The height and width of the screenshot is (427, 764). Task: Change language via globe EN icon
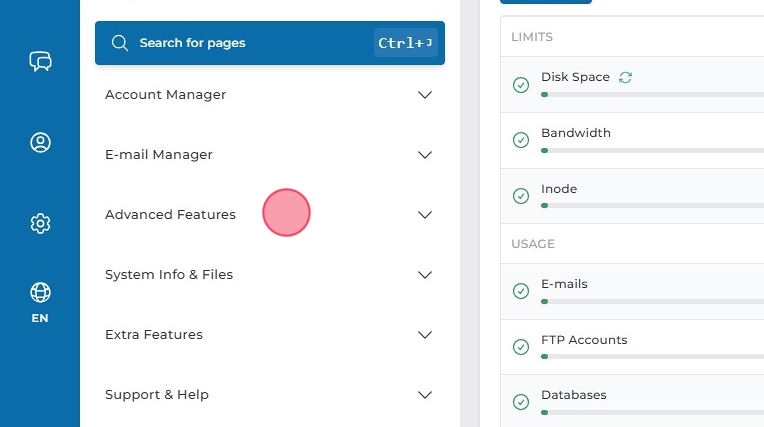40,302
